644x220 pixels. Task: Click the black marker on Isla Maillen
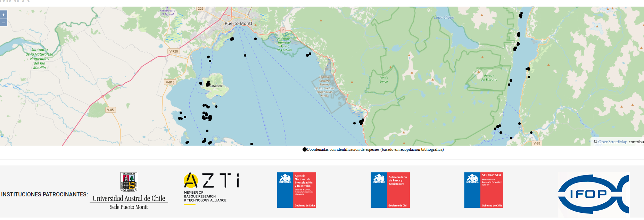tap(208, 84)
